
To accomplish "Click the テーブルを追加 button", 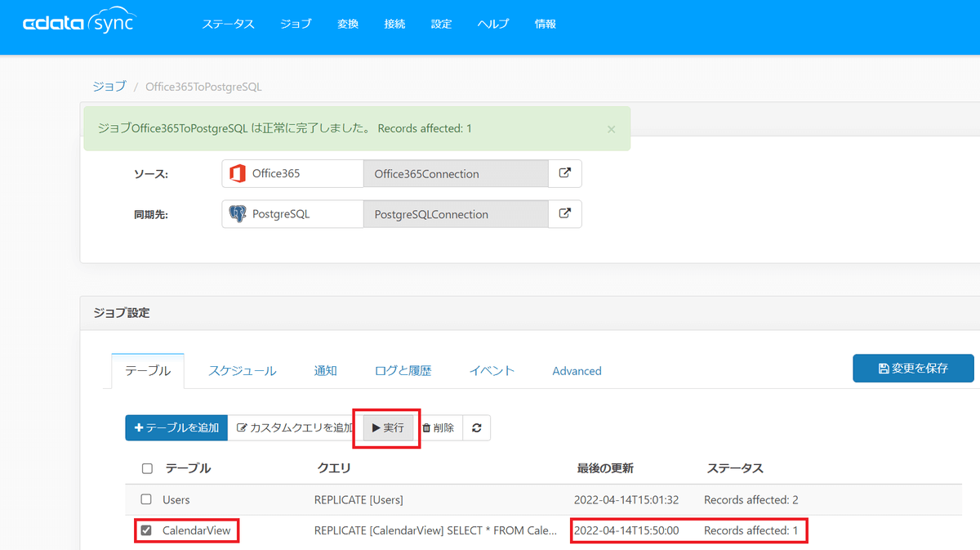I will tap(176, 427).
